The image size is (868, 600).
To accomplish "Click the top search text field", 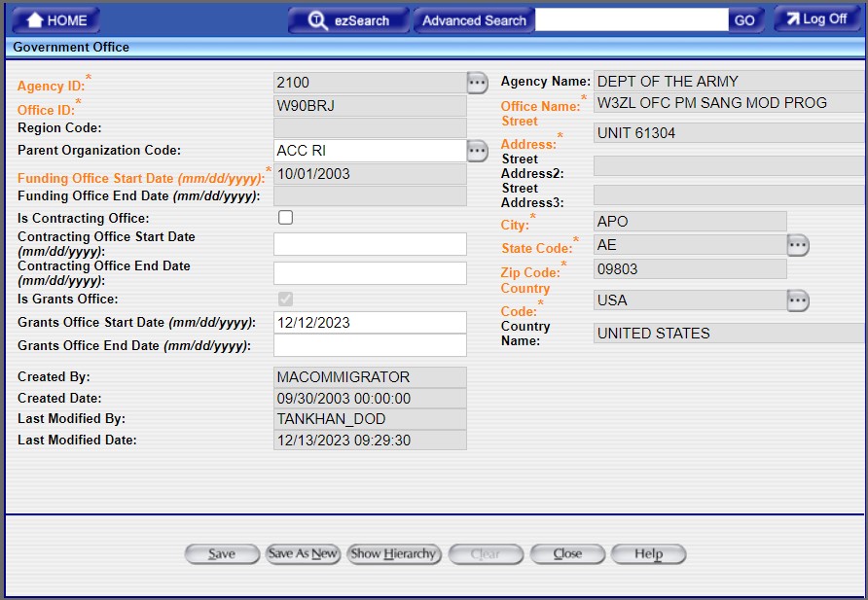I will [631, 20].
